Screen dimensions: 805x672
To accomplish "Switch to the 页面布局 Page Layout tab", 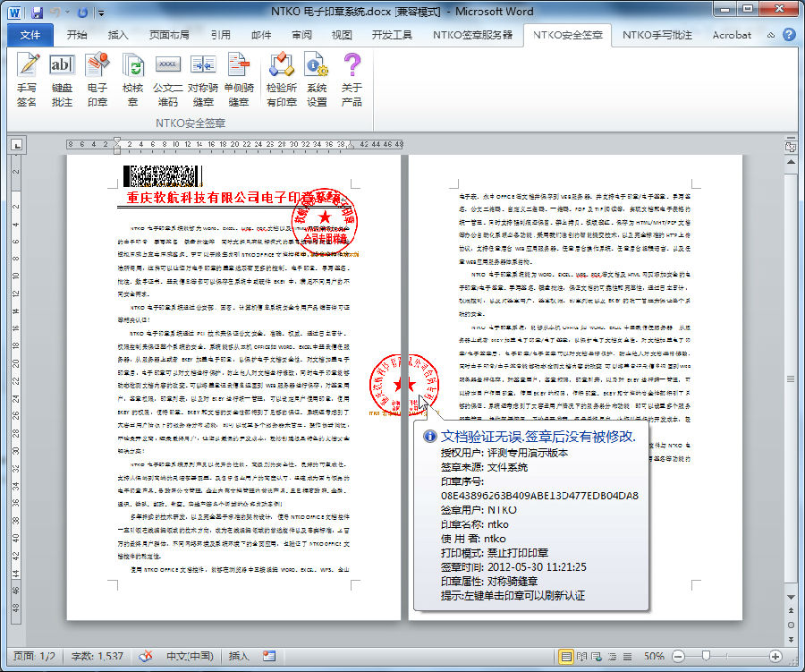I will pos(169,35).
